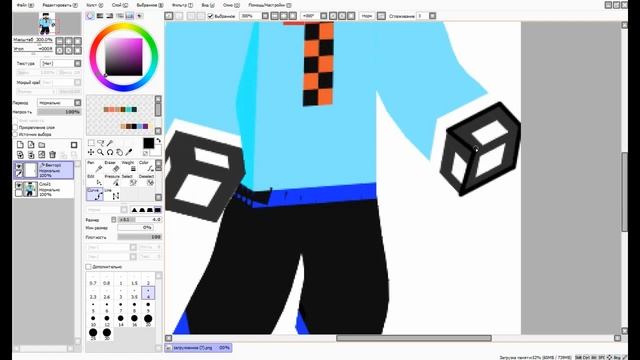
Task: Toggle the swatches panel icon
Action: tap(130, 16)
